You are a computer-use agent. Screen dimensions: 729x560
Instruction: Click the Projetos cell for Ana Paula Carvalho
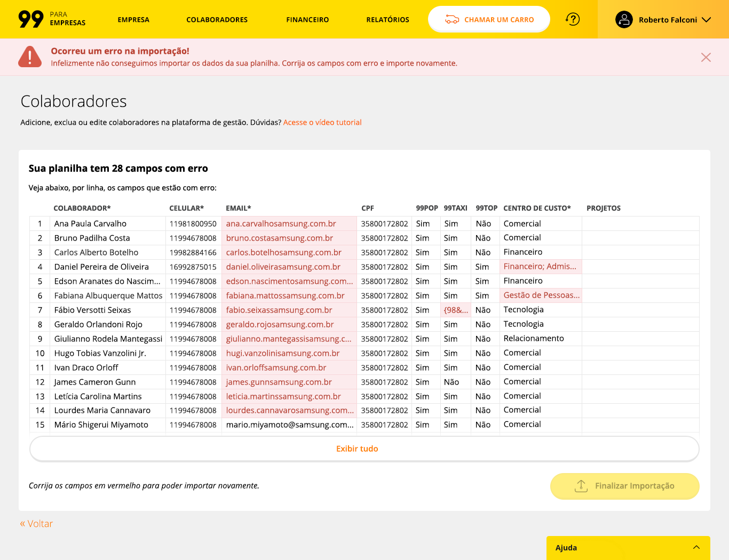tap(640, 223)
